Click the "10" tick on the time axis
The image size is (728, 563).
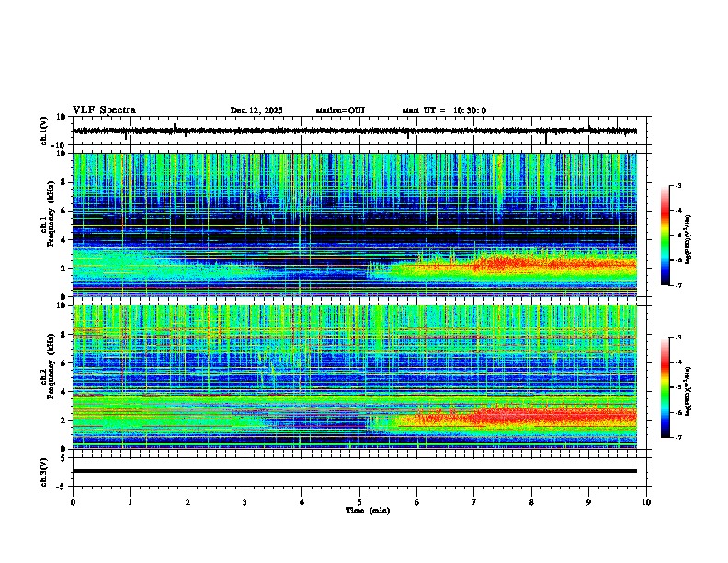point(646,502)
